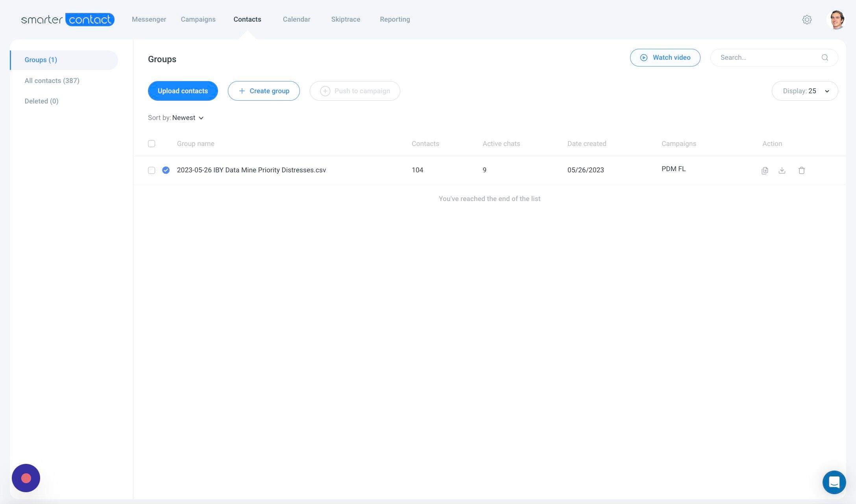Click the Smarter Contact logo
This screenshot has height=504, width=856.
(68, 19)
